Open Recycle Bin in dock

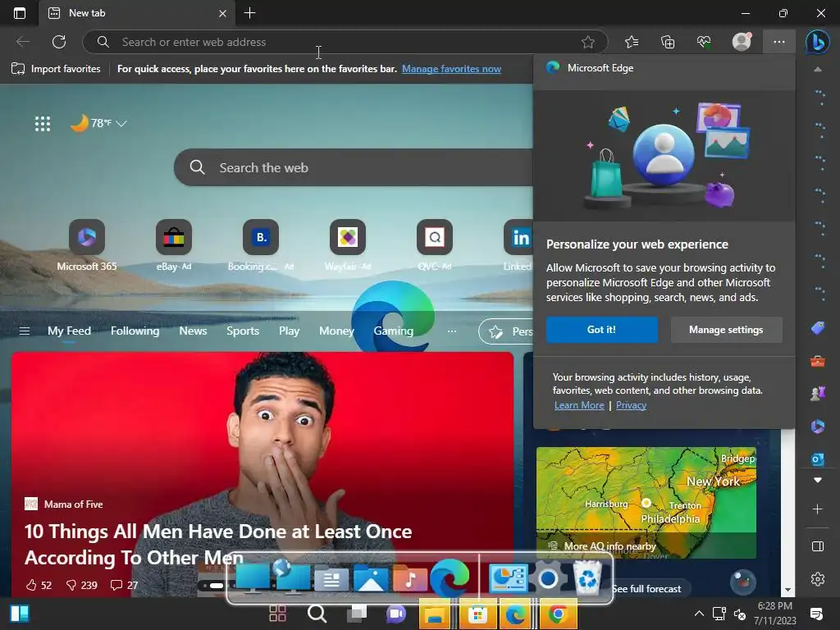[x=587, y=578]
